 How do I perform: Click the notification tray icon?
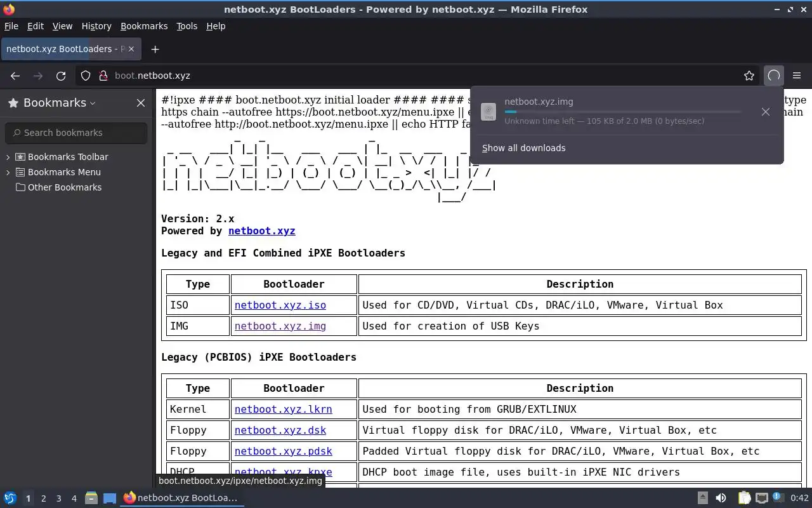coord(778,498)
